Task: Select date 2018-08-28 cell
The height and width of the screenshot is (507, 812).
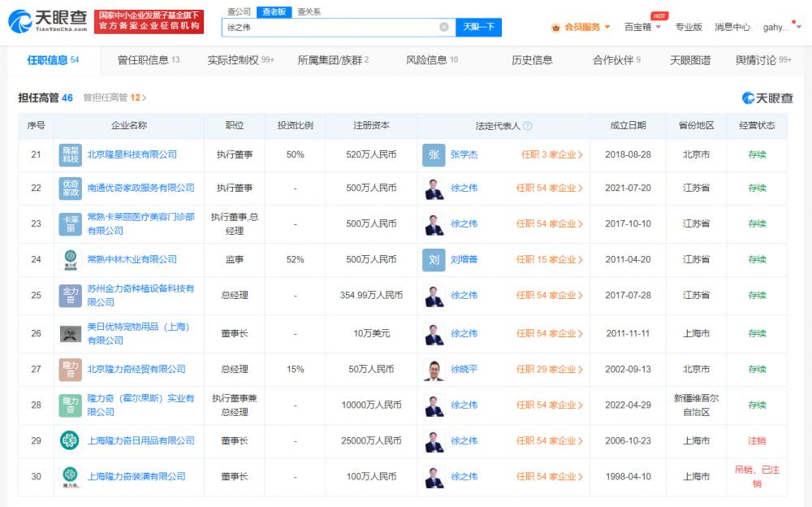Action: pos(628,155)
